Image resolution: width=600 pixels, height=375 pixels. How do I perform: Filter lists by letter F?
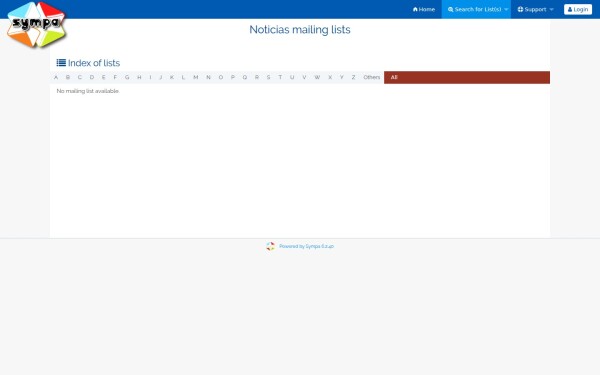tap(115, 77)
